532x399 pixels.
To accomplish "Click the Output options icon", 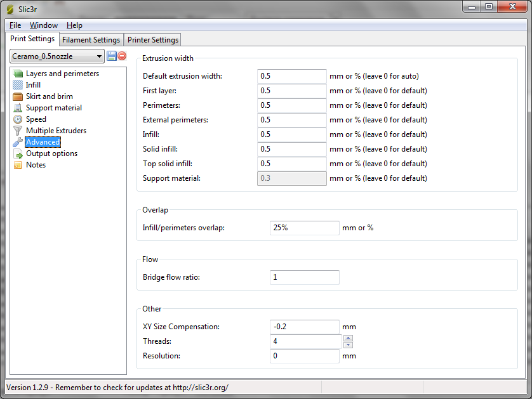I will click(x=18, y=154).
